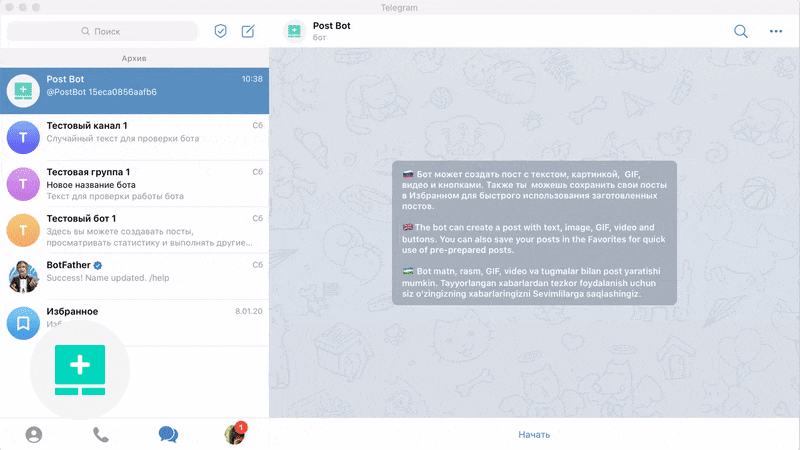This screenshot has height=450, width=800.
Task: Click the Тестовая группа 1 purple avatar
Action: pos(23,184)
